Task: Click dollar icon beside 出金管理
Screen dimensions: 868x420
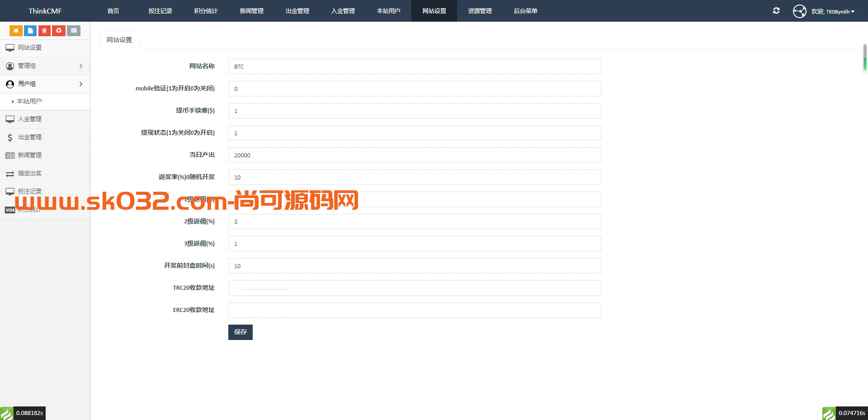Action: pyautogui.click(x=10, y=137)
